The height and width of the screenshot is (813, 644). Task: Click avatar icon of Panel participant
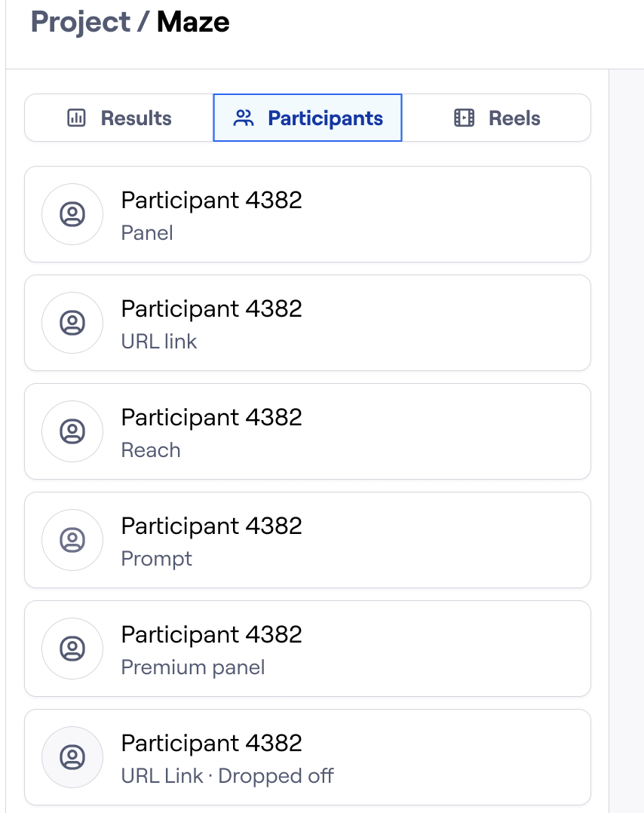(x=72, y=214)
